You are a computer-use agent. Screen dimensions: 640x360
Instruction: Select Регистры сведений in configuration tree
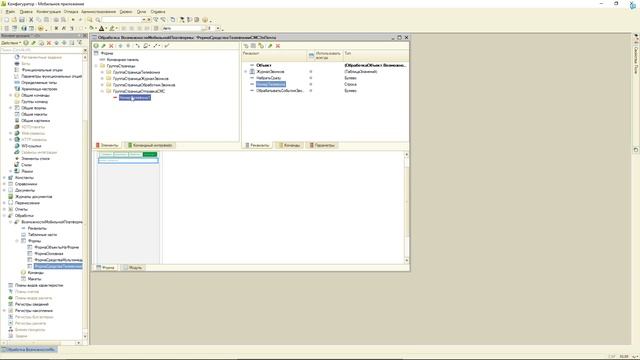click(x=31, y=304)
